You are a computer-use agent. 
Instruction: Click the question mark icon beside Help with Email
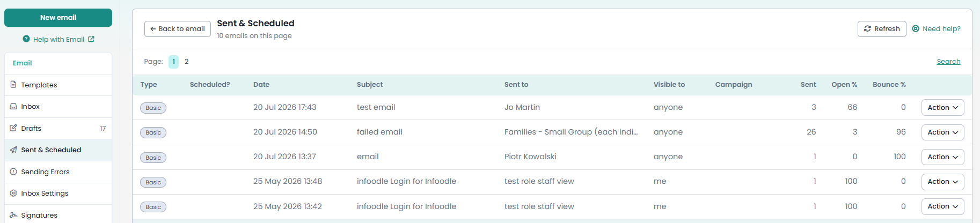[x=26, y=39]
